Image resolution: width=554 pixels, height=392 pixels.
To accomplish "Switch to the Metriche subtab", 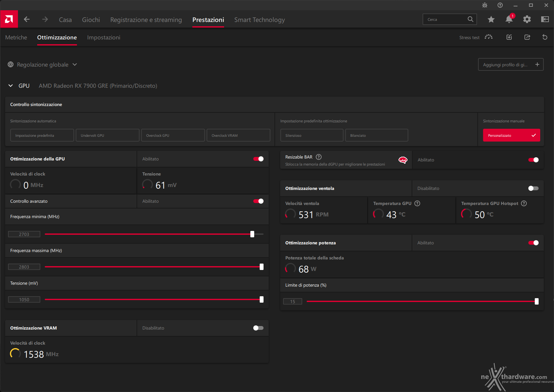I will click(x=16, y=37).
